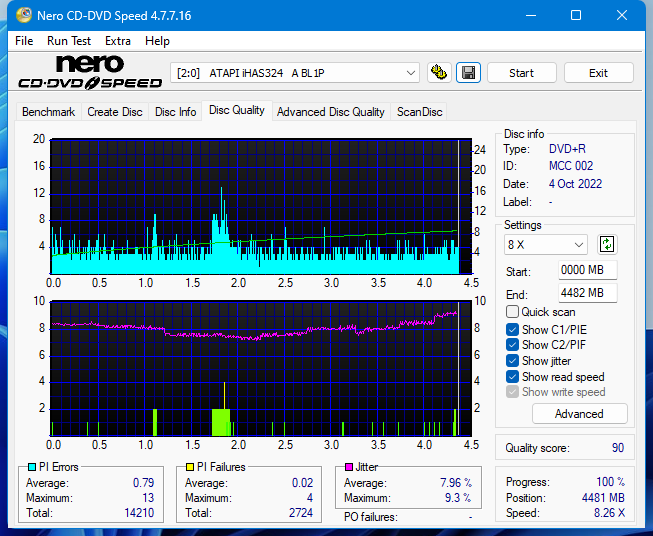Click the disabled Show write speed checkbox

[512, 392]
